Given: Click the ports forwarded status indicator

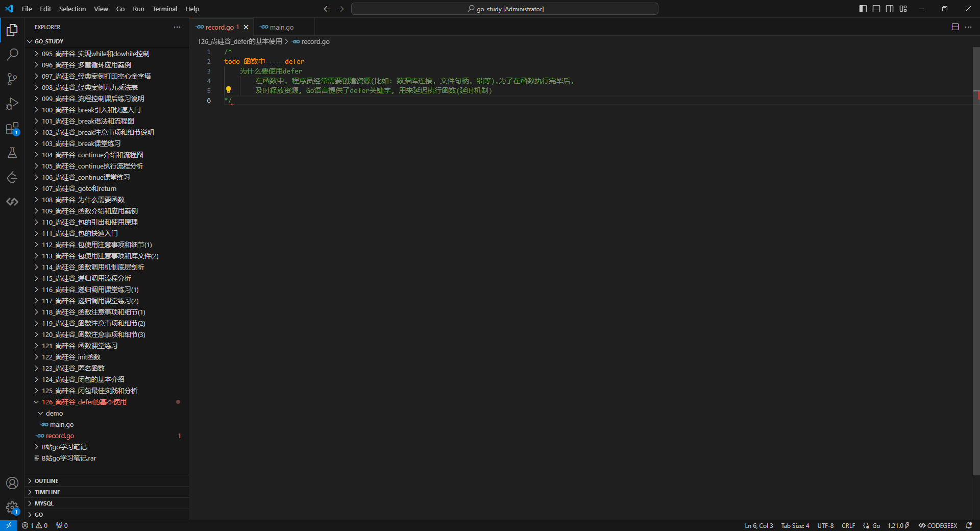Looking at the screenshot, I should coord(62,525).
